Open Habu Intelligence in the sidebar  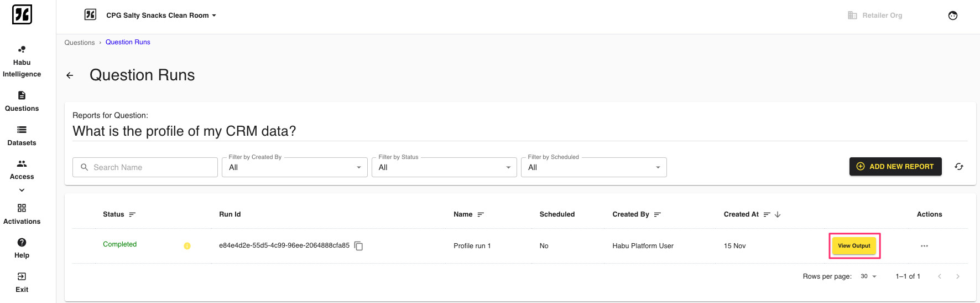pos(22,61)
